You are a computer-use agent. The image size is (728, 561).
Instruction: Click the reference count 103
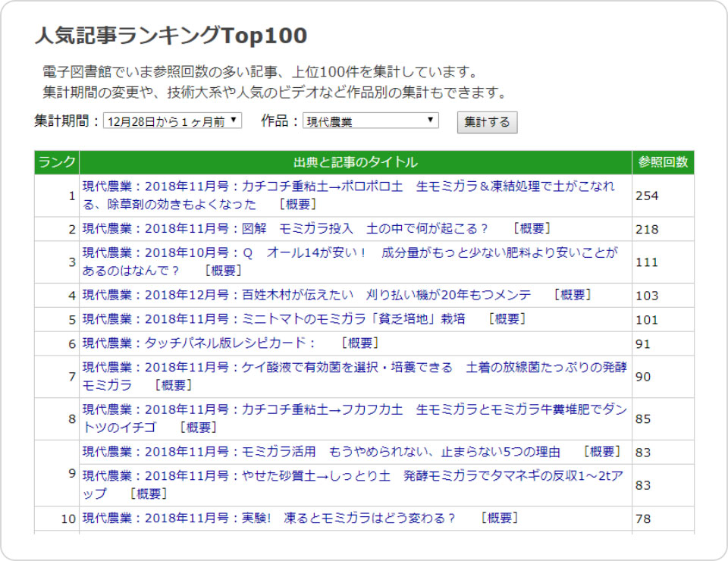tap(647, 296)
